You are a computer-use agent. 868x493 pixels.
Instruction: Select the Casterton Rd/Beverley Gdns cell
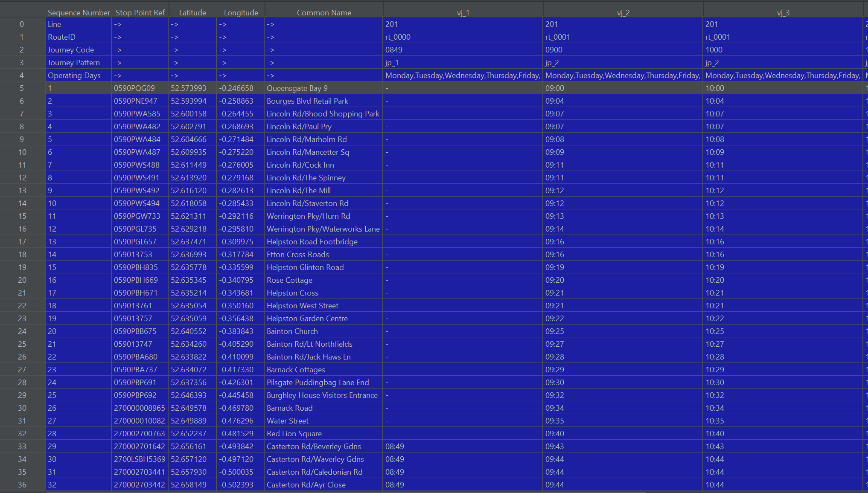pyautogui.click(x=324, y=447)
